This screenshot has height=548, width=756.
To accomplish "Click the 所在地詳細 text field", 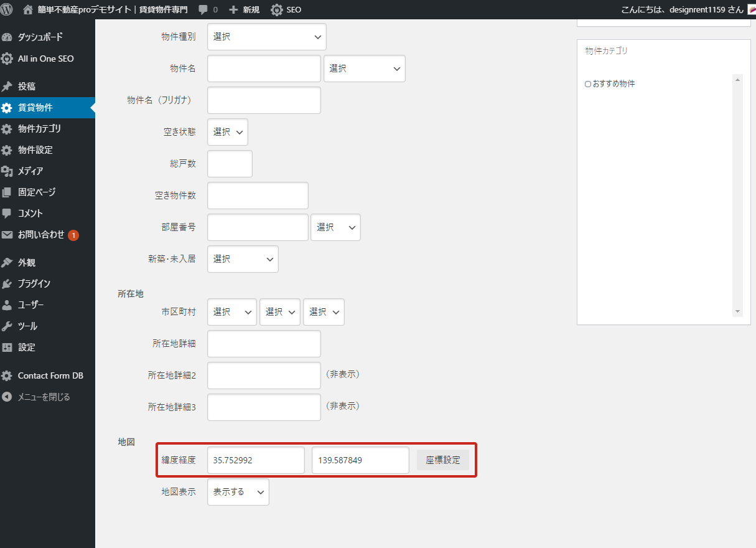I will (264, 344).
